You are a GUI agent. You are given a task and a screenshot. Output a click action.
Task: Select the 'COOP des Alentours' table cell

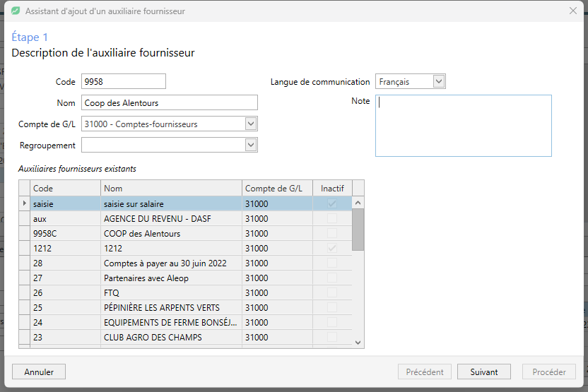coord(171,233)
